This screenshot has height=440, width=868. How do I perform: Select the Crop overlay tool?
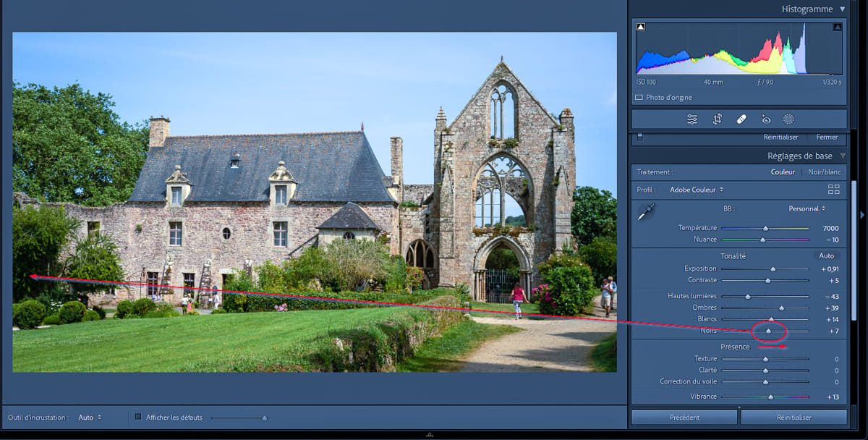coord(717,119)
